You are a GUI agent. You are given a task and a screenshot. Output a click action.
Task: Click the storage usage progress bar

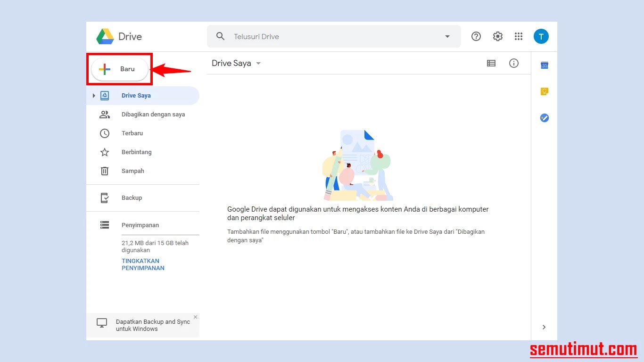(160, 234)
